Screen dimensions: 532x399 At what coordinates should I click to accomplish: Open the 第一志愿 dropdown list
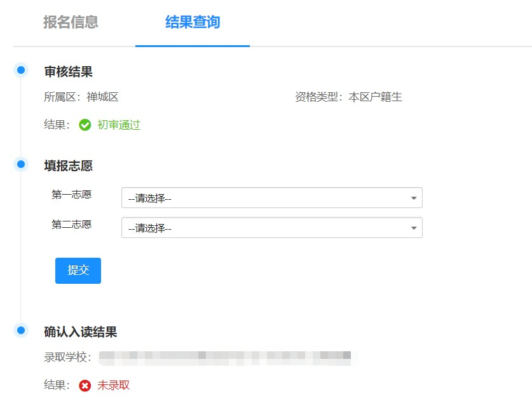coord(271,198)
